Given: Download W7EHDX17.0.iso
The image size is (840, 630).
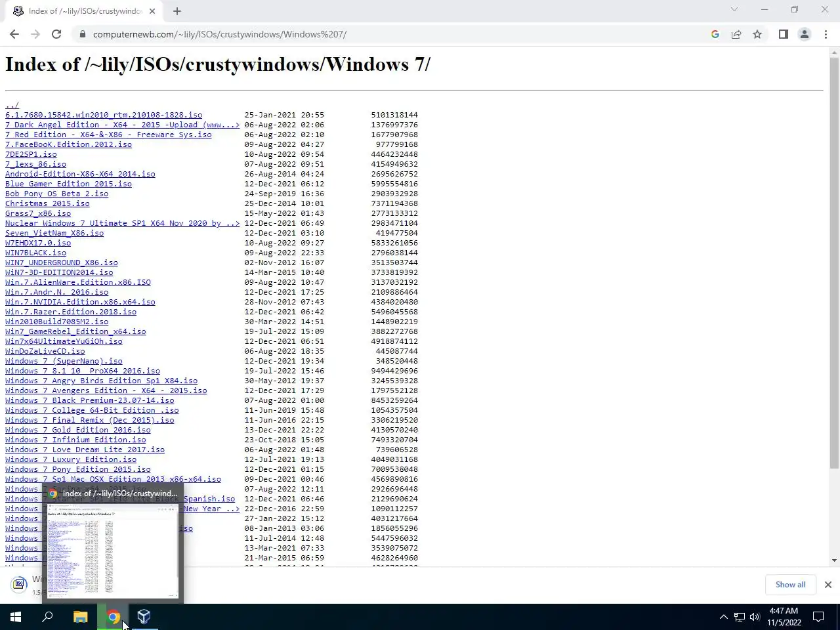Looking at the screenshot, I should [x=38, y=243].
